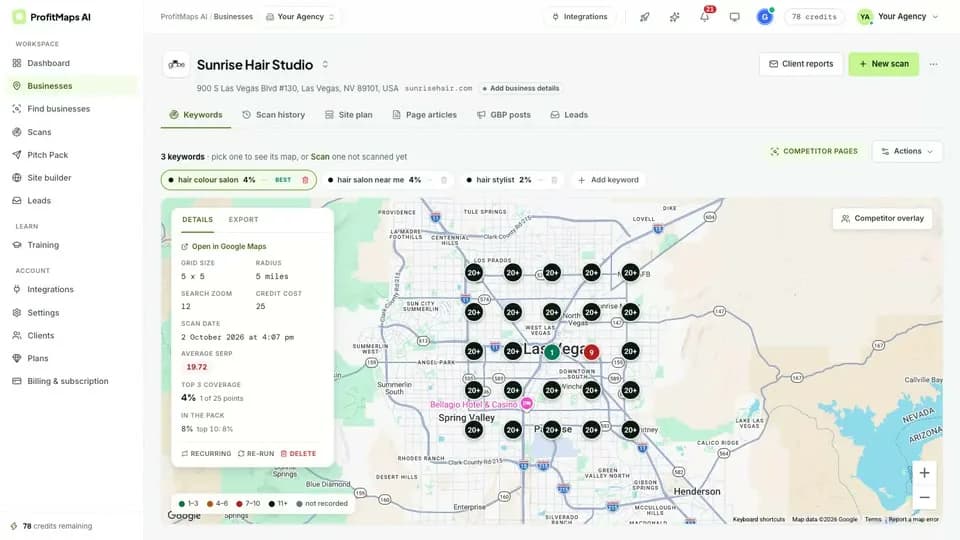Viewport: 960px width, 540px height.
Task: Open Competitor Pages
Action: pyautogui.click(x=814, y=151)
